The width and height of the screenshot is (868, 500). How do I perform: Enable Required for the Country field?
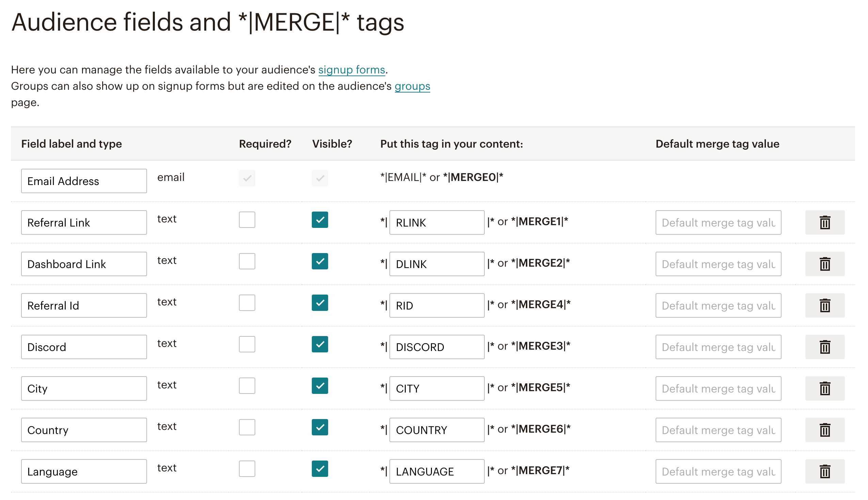click(x=247, y=428)
